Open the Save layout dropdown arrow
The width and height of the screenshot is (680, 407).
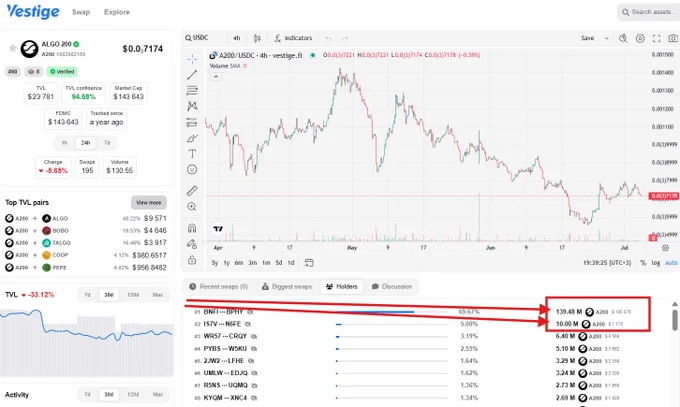coord(607,38)
